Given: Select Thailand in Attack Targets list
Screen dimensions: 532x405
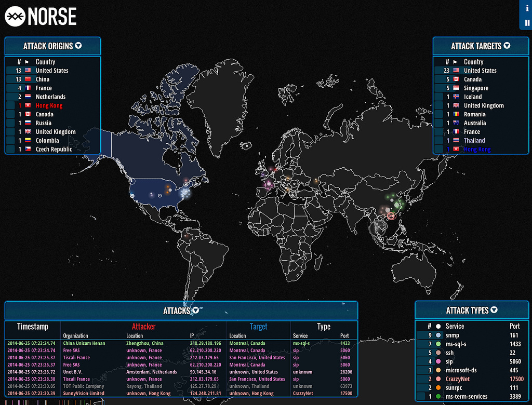Looking at the screenshot, I should click(474, 141).
